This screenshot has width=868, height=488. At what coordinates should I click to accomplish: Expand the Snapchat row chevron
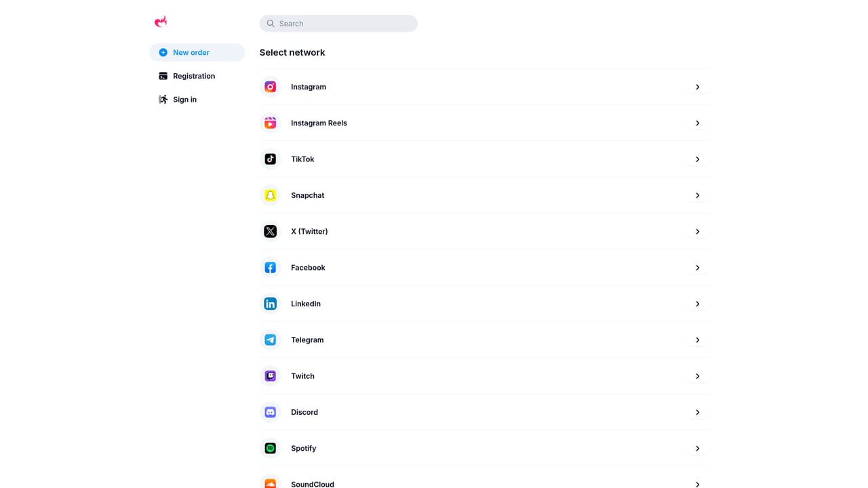tap(697, 195)
